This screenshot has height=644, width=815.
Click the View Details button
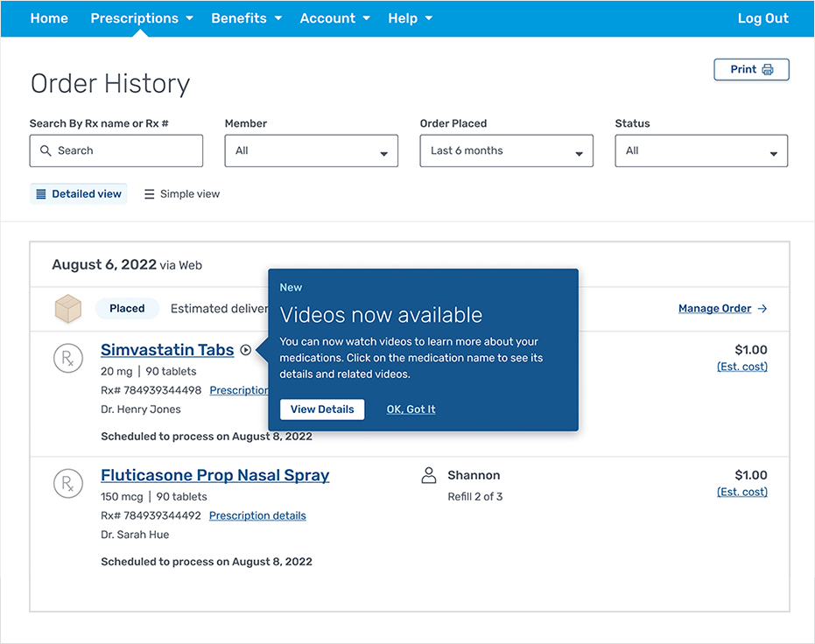tap(321, 409)
